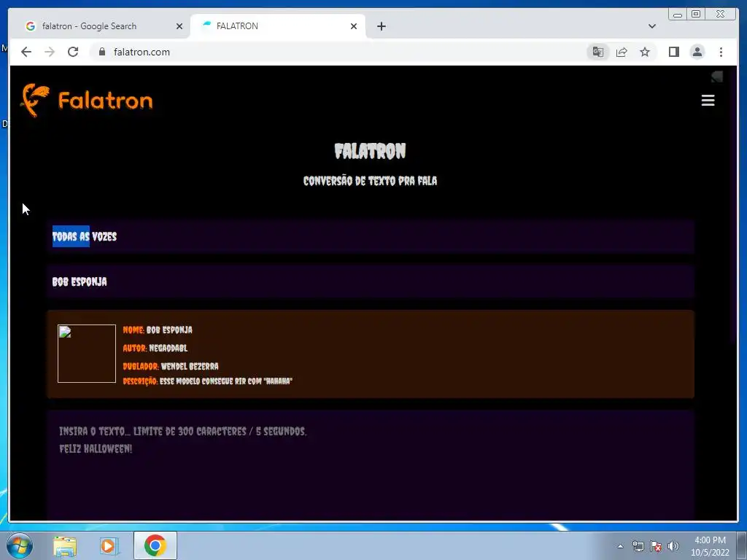Click the Dublador: Wendel Bezerra text
Viewport: 747px width, 560px height.
point(171,366)
